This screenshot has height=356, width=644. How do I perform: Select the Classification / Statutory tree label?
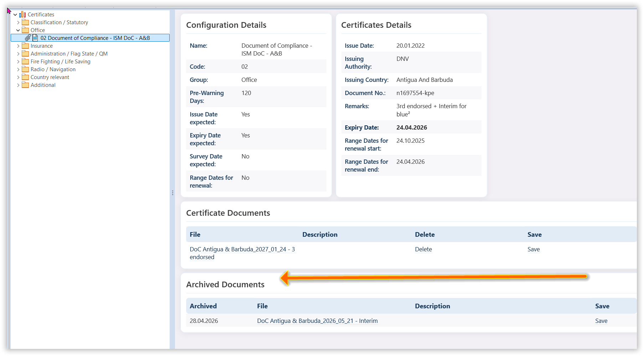pyautogui.click(x=59, y=22)
